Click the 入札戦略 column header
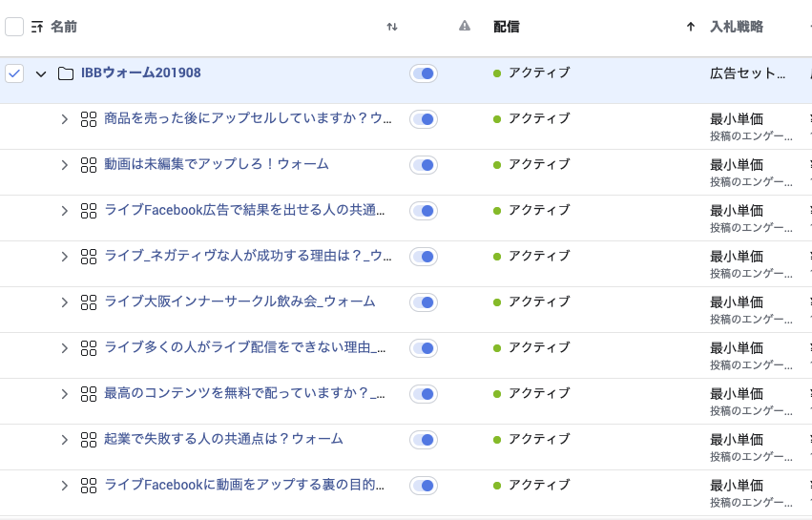This screenshot has height=520, width=812. coord(737,27)
